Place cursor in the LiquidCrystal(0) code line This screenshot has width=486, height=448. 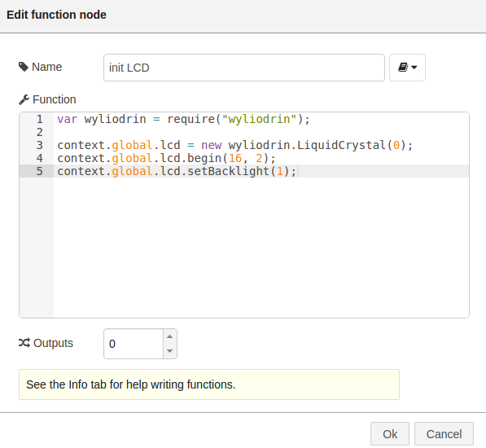[x=235, y=145]
